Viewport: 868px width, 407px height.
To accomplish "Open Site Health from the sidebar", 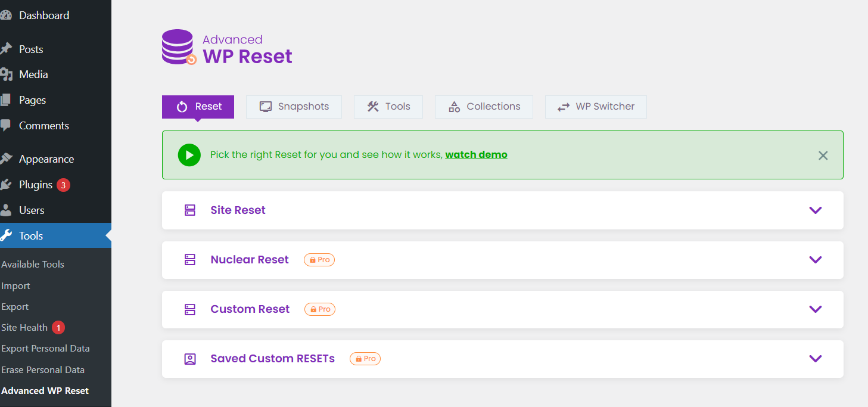I will pos(25,327).
